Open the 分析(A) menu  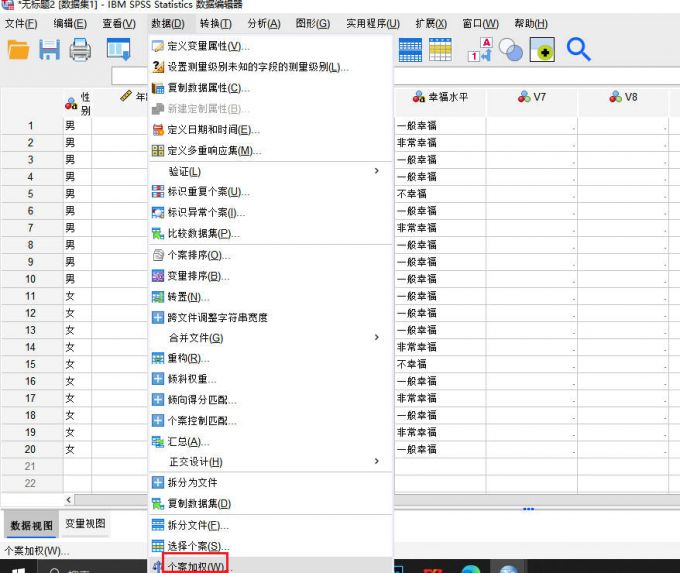(x=264, y=23)
